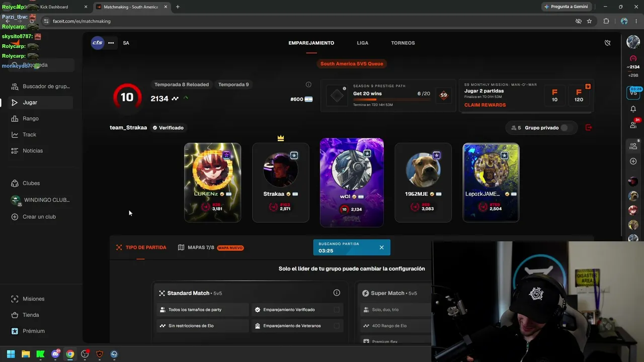Select the Temporada 9 chip
Screen dimensions: 644x362
[233, 84]
